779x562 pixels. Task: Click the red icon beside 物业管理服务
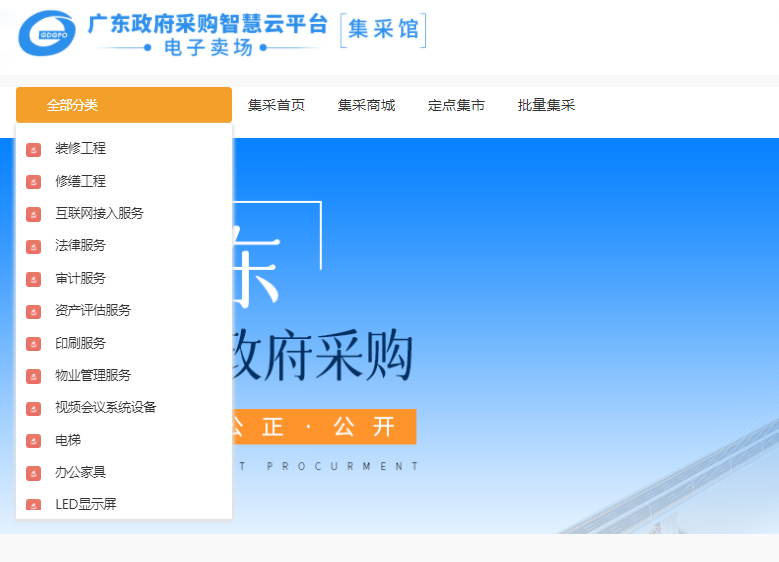point(33,376)
